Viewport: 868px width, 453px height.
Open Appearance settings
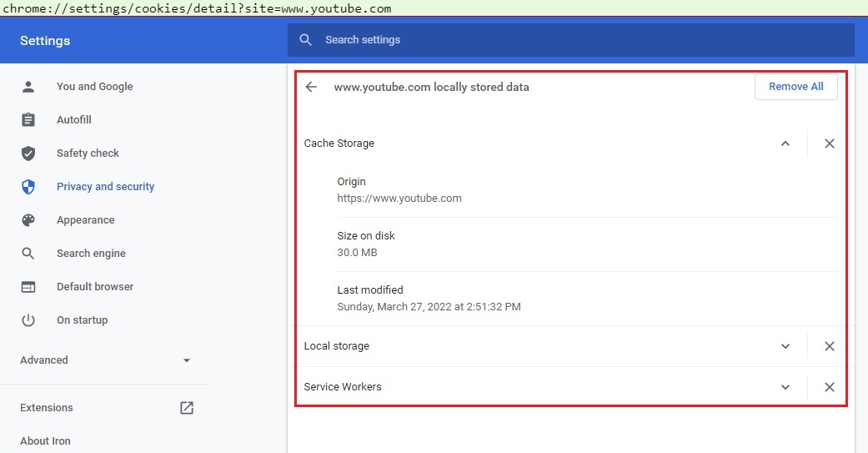(x=85, y=220)
